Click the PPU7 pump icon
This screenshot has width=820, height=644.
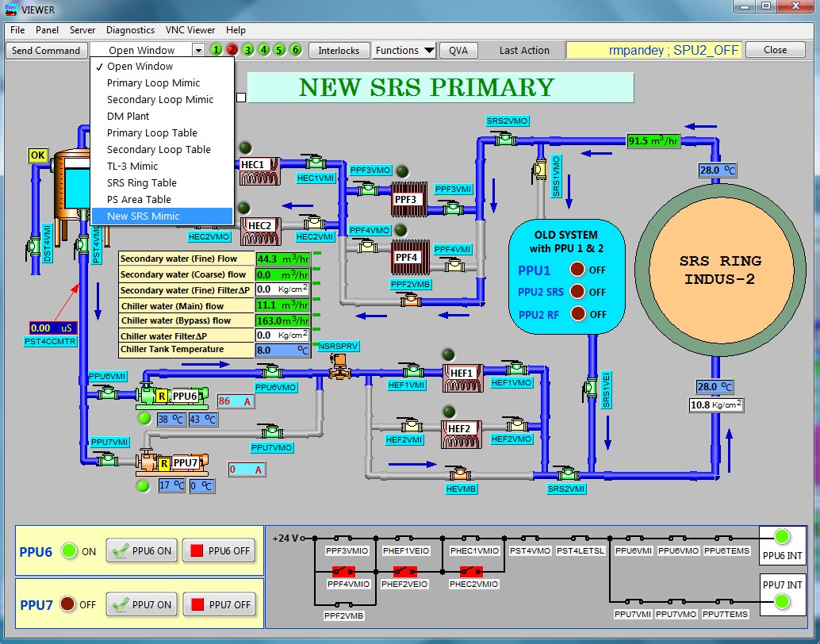[x=171, y=462]
